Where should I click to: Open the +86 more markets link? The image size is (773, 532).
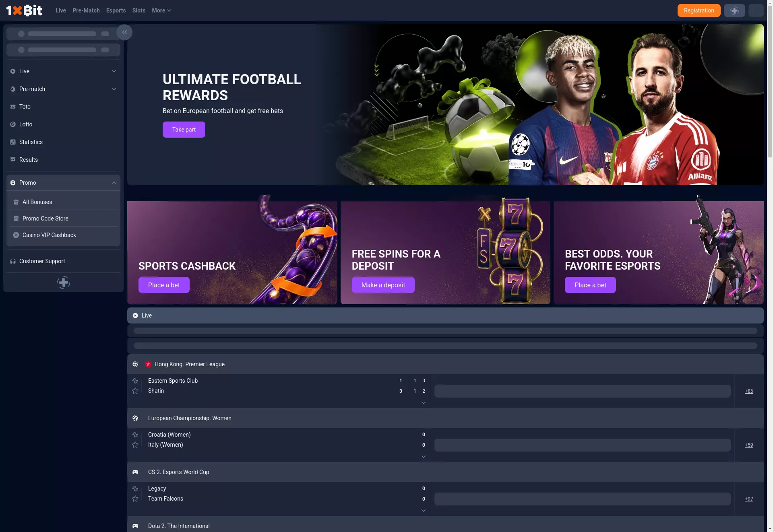click(749, 391)
